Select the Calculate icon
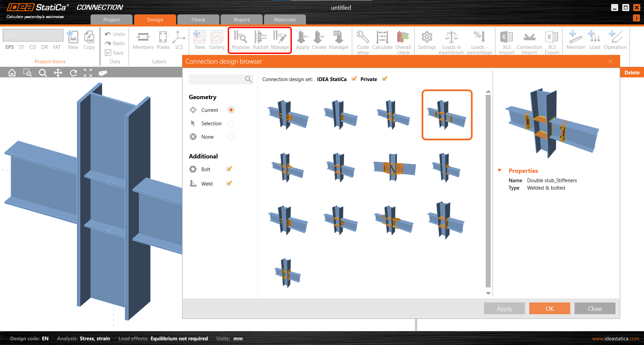The image size is (644, 345). click(382, 41)
